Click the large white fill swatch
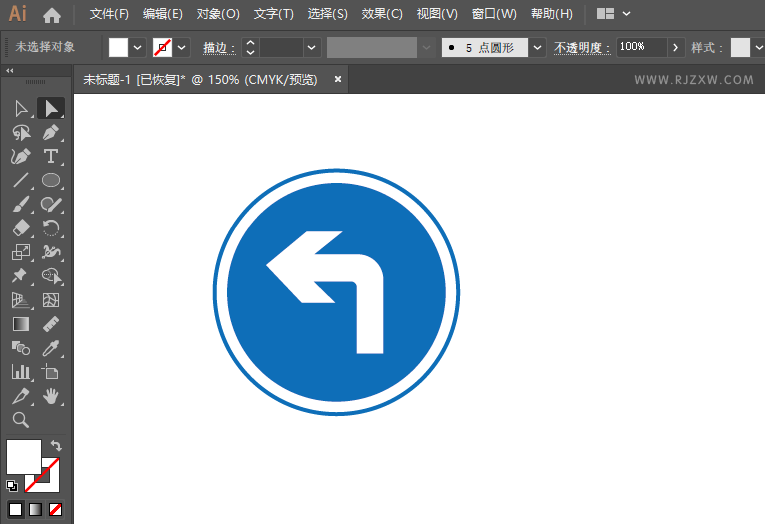The image size is (765, 524). pyautogui.click(x=23, y=457)
